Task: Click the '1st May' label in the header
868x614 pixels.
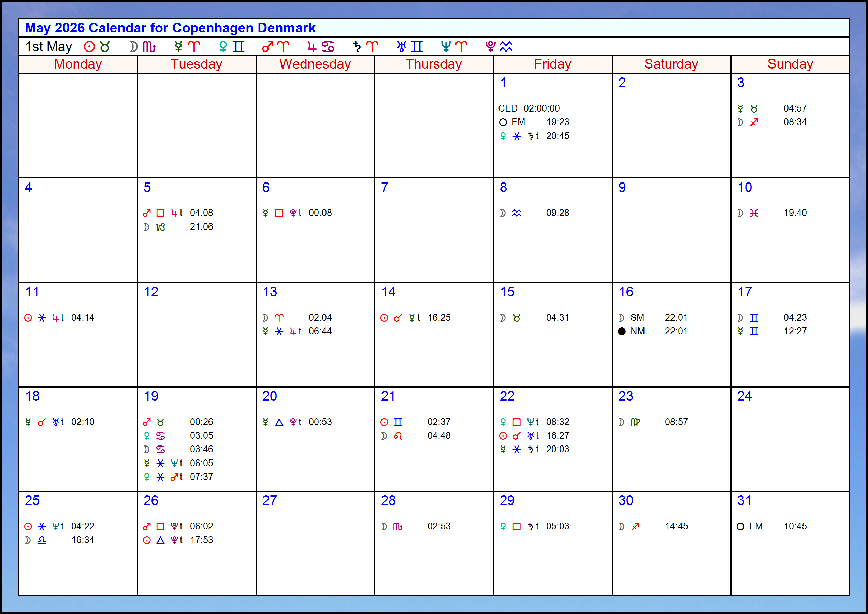Action: pyautogui.click(x=48, y=46)
